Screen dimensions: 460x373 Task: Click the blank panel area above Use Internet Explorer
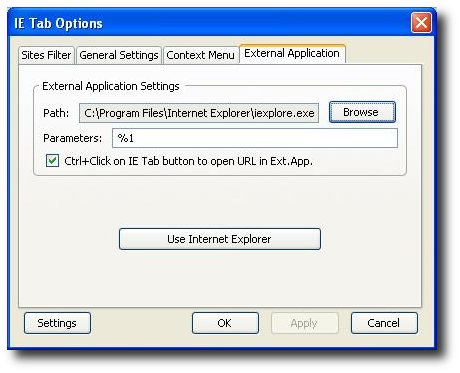(x=220, y=202)
